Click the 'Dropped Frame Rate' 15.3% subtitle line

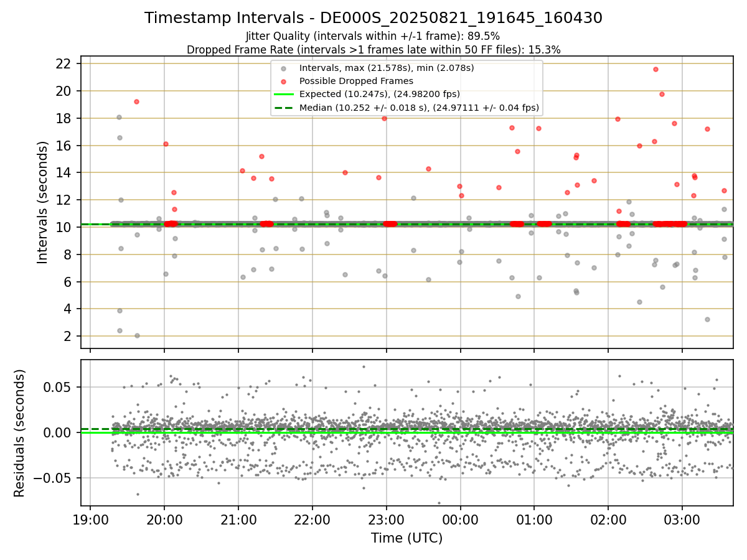(374, 50)
